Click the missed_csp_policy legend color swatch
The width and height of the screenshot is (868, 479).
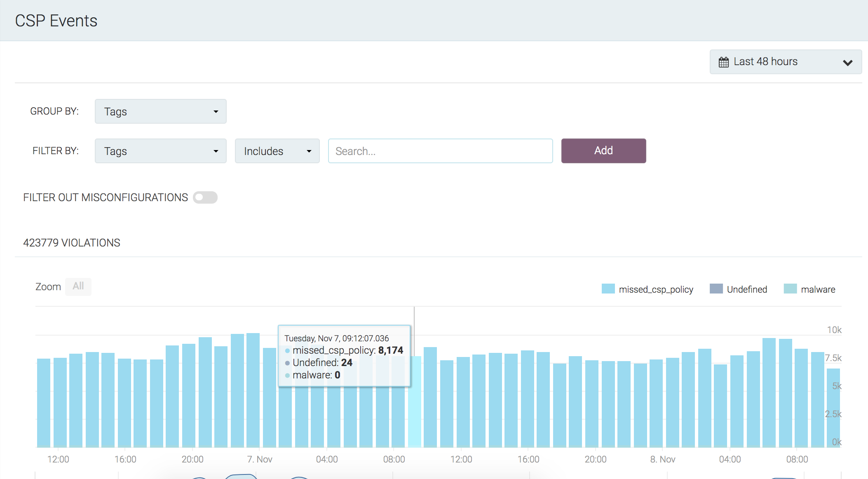608,289
